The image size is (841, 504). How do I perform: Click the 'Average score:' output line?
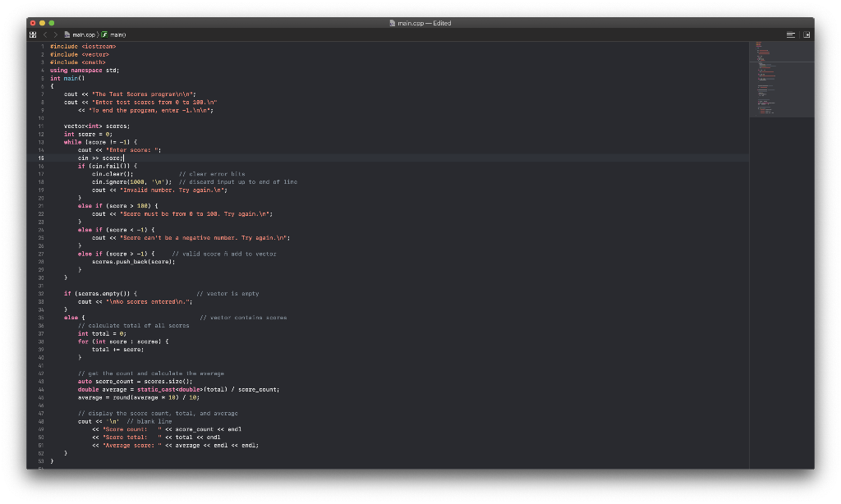pyautogui.click(x=176, y=446)
